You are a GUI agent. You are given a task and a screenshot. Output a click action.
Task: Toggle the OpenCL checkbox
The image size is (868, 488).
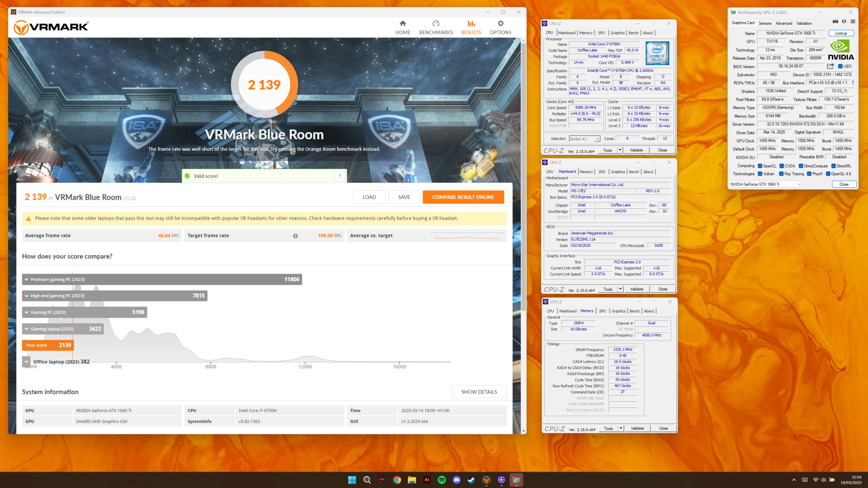[760, 166]
